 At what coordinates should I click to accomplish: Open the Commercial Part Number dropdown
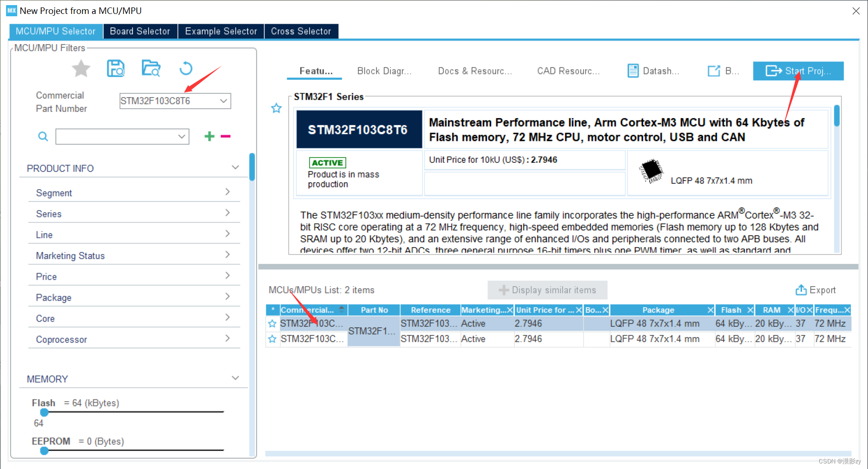click(224, 101)
